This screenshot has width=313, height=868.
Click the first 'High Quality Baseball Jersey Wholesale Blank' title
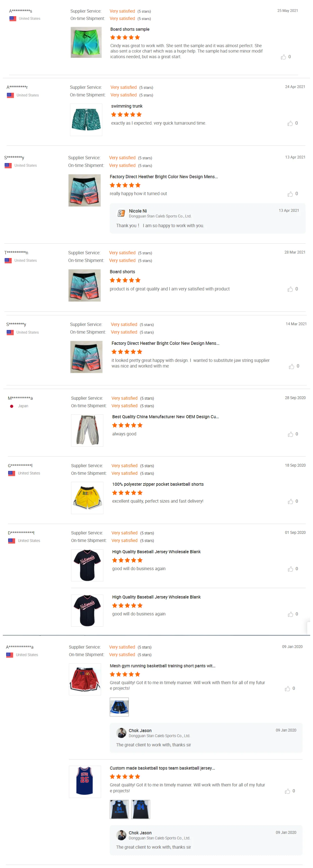[x=156, y=552]
